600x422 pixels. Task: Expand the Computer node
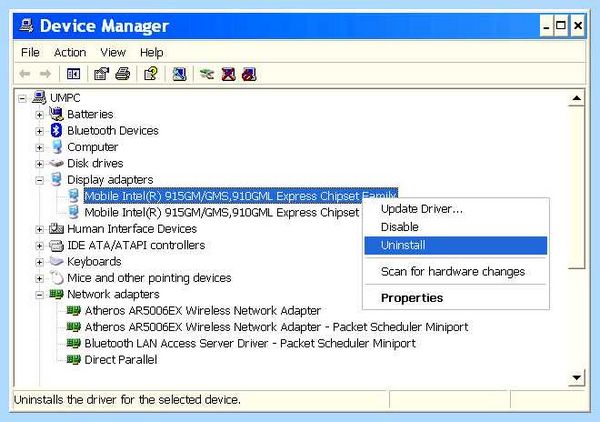coord(39,147)
